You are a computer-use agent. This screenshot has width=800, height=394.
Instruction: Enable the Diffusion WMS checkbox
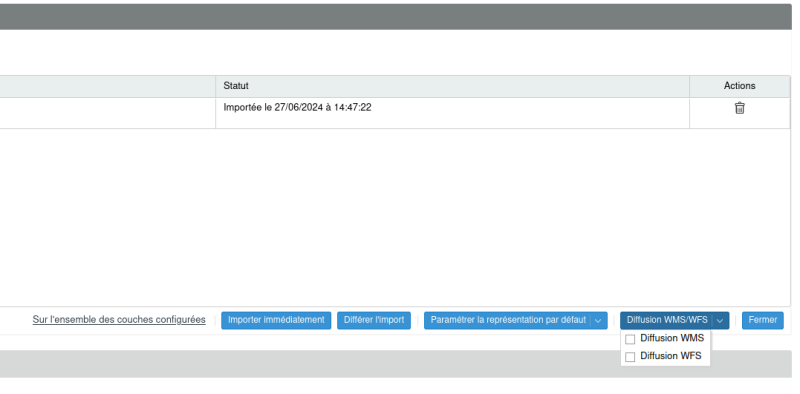[630, 339]
